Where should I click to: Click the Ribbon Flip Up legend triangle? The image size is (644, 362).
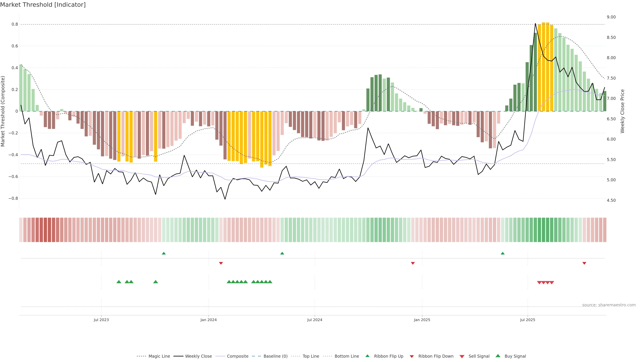pos(367,356)
